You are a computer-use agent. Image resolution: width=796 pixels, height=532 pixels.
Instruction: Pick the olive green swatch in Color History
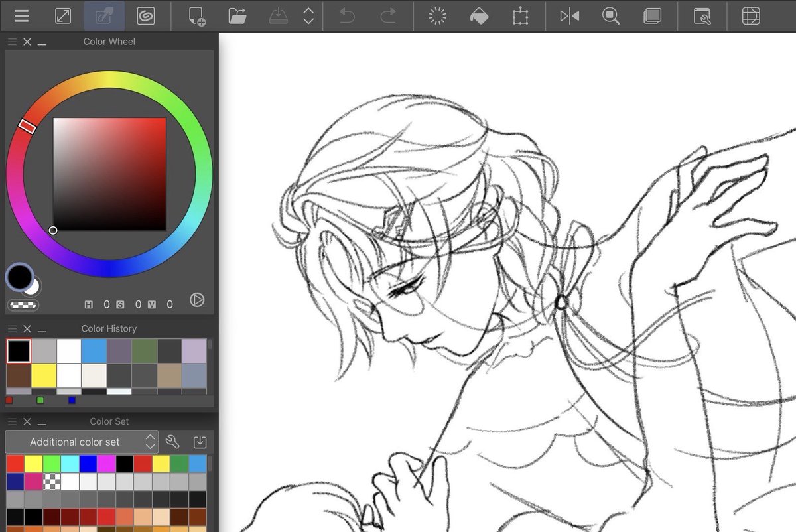point(144,351)
